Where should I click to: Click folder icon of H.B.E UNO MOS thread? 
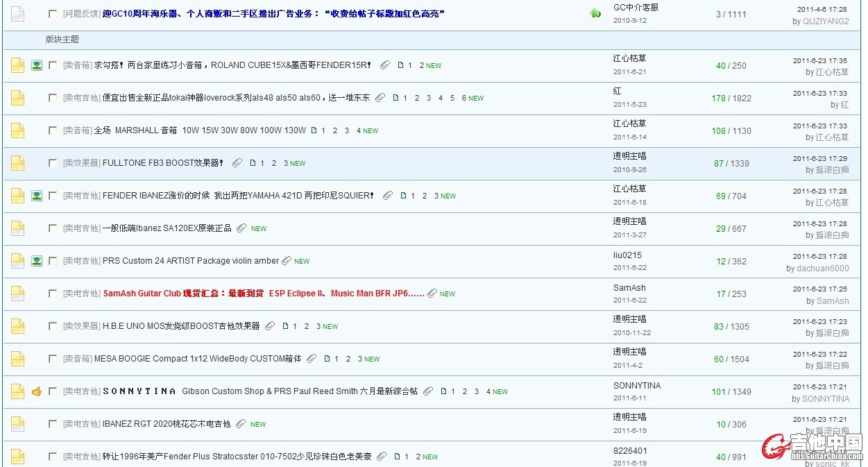pos(17,326)
